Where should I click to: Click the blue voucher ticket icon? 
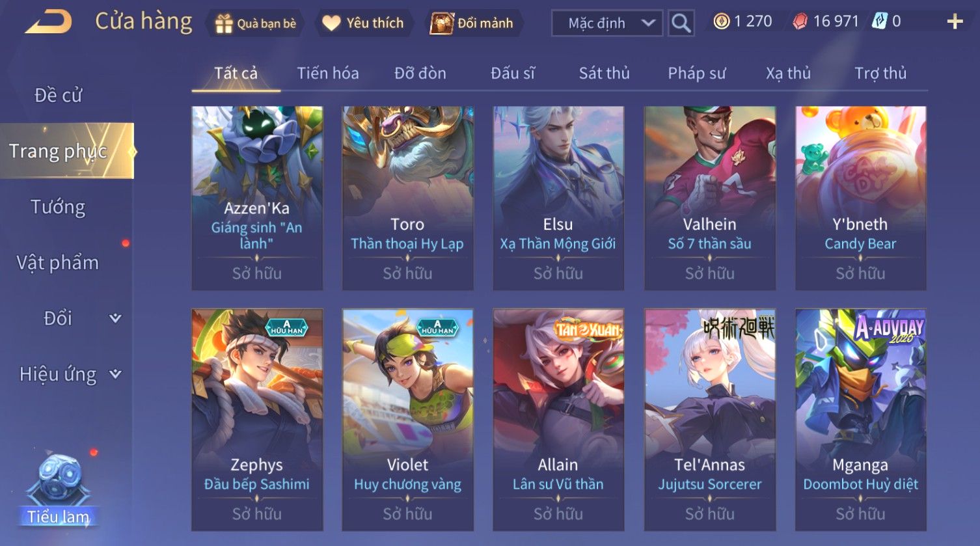click(x=879, y=21)
